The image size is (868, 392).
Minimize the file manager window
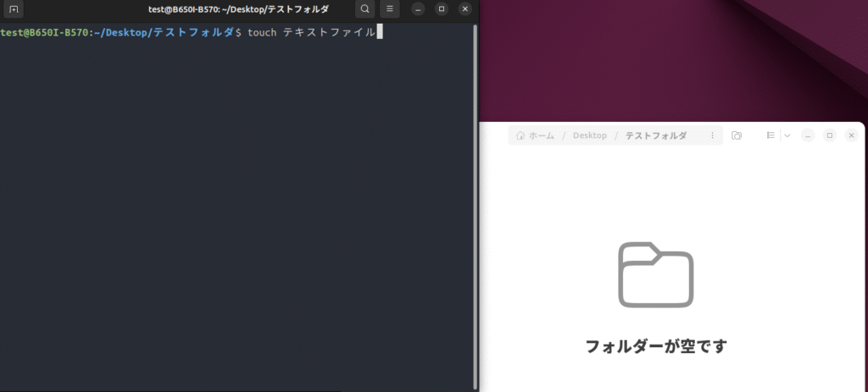tap(808, 135)
